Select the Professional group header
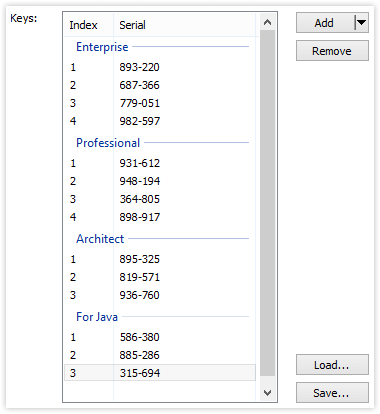The width and height of the screenshot is (380, 414). point(160,143)
